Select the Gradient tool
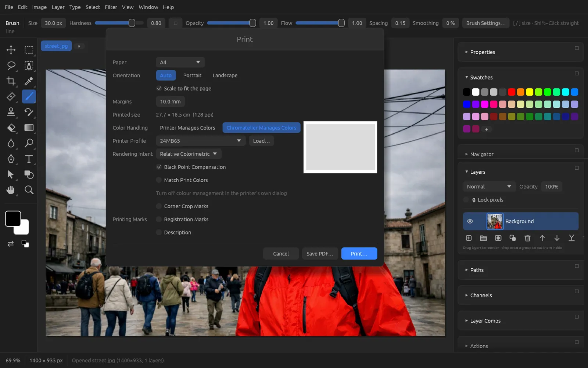588x368 pixels. click(29, 128)
